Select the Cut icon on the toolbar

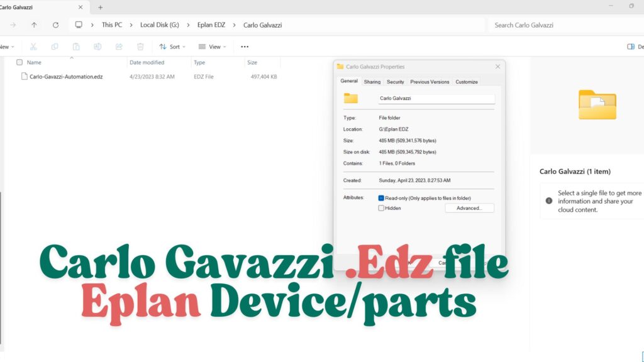pyautogui.click(x=33, y=46)
